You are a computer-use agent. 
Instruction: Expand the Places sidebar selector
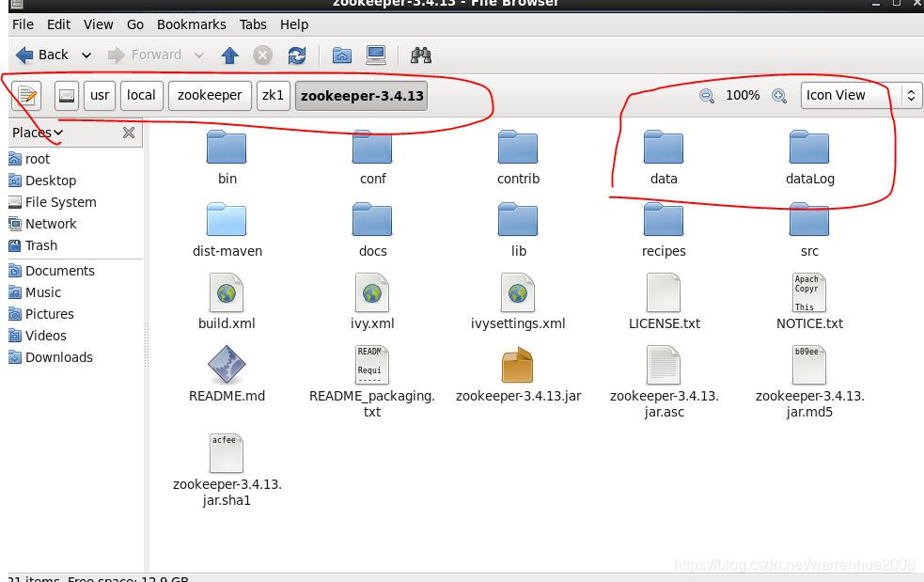pyautogui.click(x=38, y=133)
